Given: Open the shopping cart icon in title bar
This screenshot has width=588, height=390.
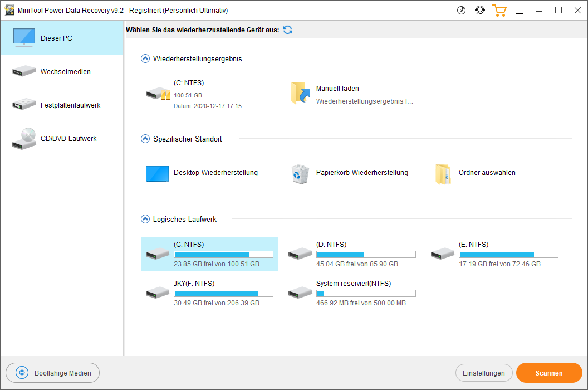Looking at the screenshot, I should [x=499, y=11].
